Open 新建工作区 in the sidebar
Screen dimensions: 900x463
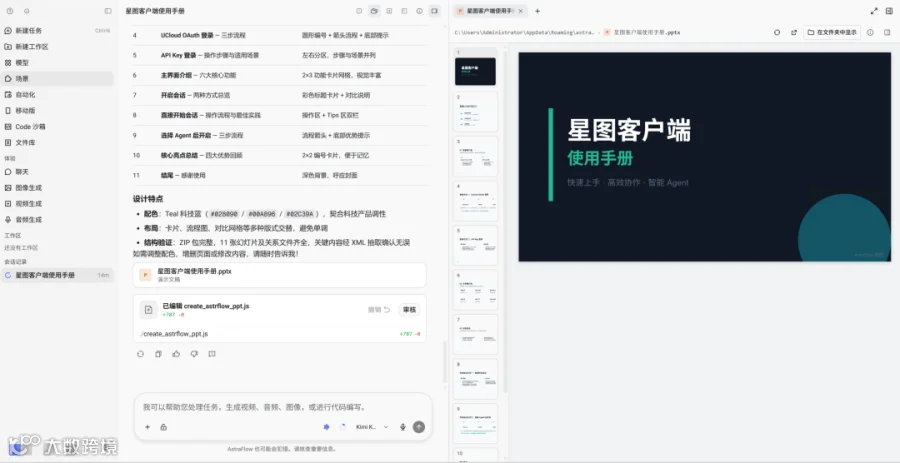[57, 46]
